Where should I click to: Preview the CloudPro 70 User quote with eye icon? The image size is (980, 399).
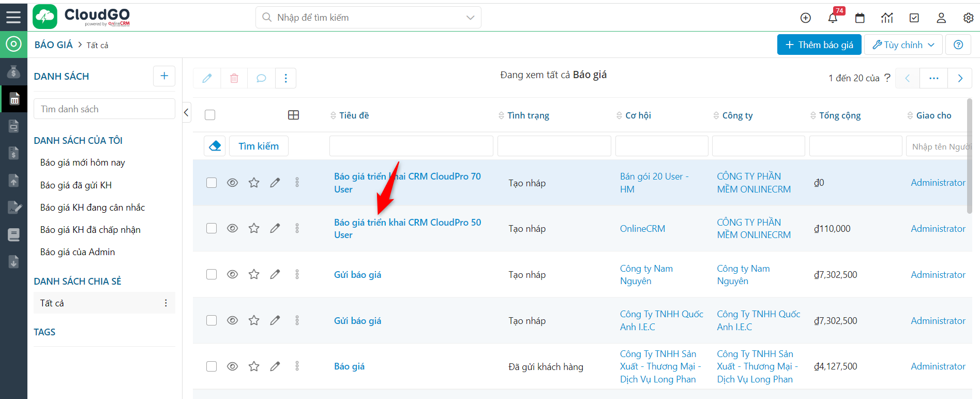click(x=233, y=183)
